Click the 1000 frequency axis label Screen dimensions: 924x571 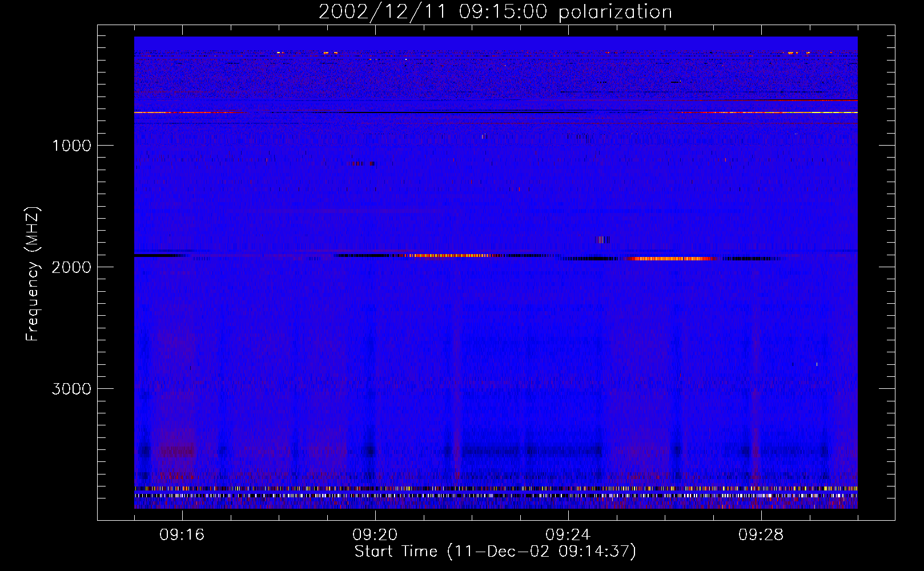[x=71, y=146]
